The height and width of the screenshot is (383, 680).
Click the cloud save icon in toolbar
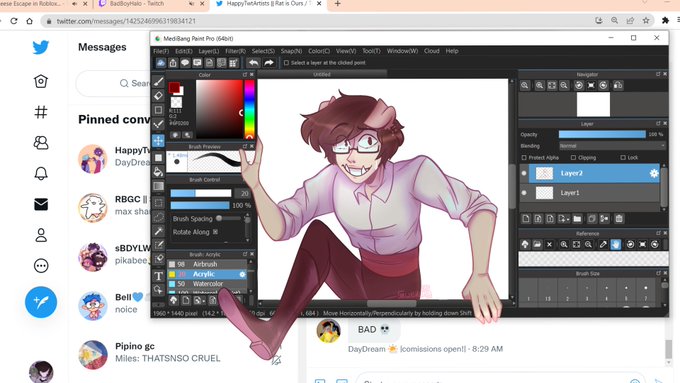(160, 63)
